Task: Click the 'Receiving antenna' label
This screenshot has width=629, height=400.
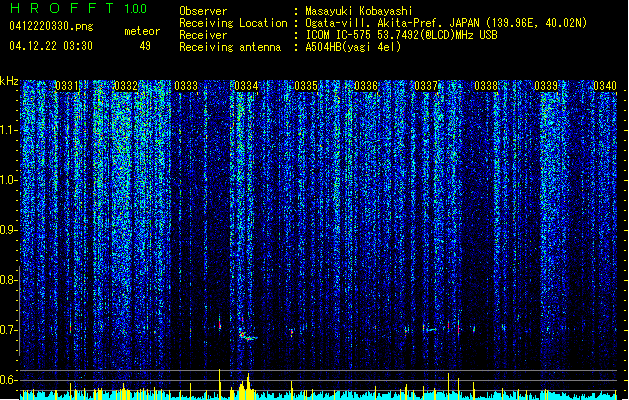Action: (x=230, y=47)
